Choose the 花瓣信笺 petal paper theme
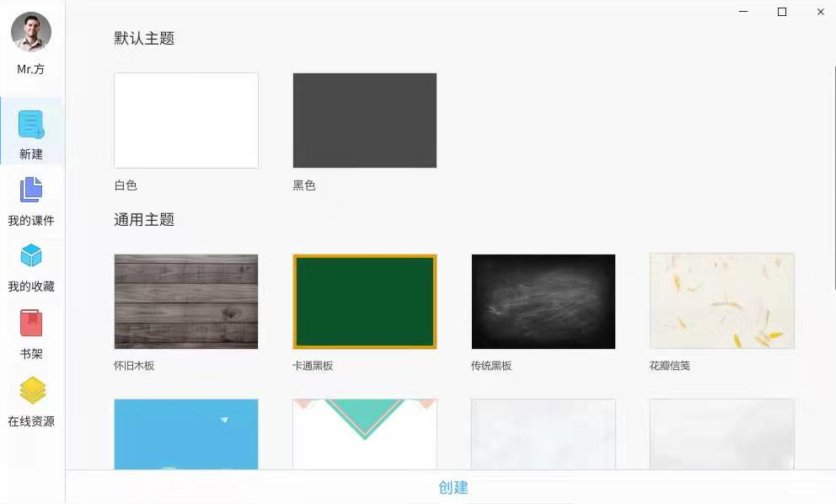 point(722,302)
